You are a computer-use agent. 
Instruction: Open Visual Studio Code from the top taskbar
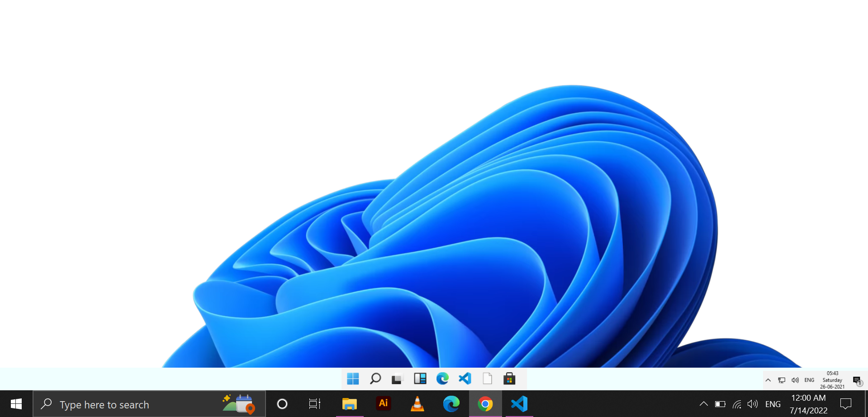point(465,379)
